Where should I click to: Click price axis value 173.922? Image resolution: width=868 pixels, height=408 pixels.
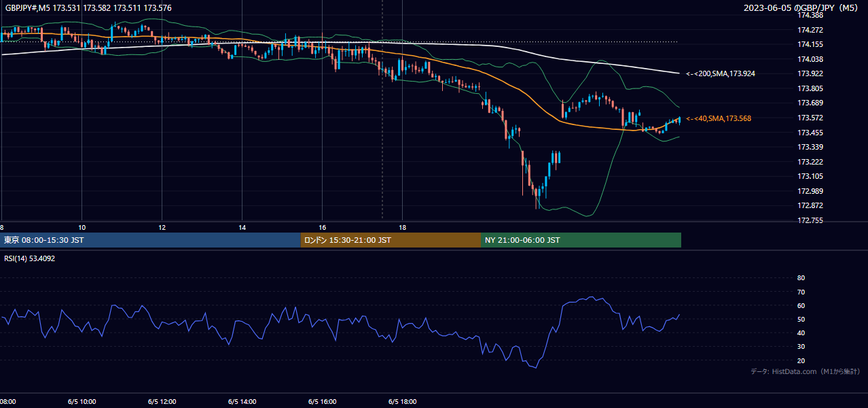810,73
